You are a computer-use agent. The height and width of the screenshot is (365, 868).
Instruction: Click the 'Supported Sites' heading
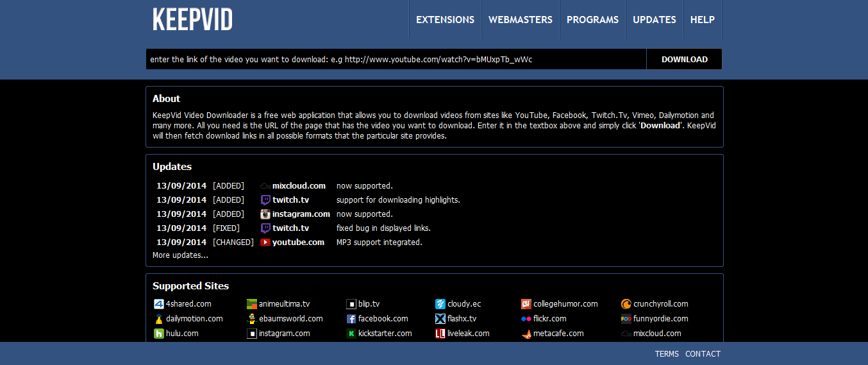(x=190, y=286)
